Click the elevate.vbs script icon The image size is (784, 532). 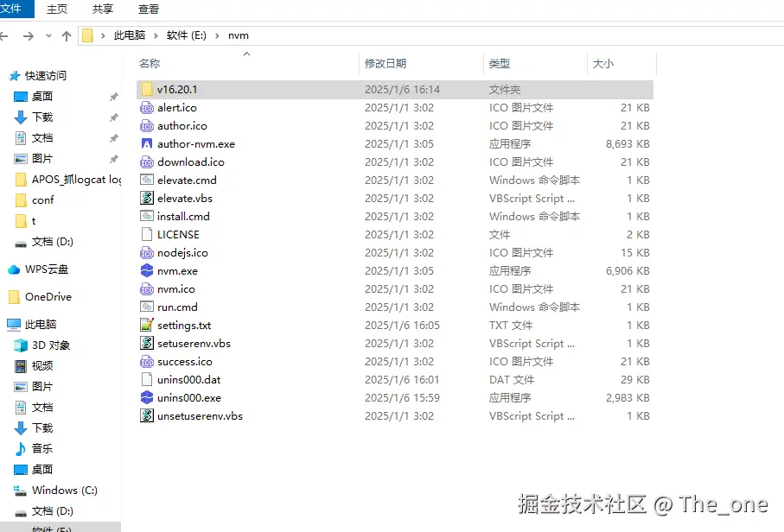coord(147,199)
